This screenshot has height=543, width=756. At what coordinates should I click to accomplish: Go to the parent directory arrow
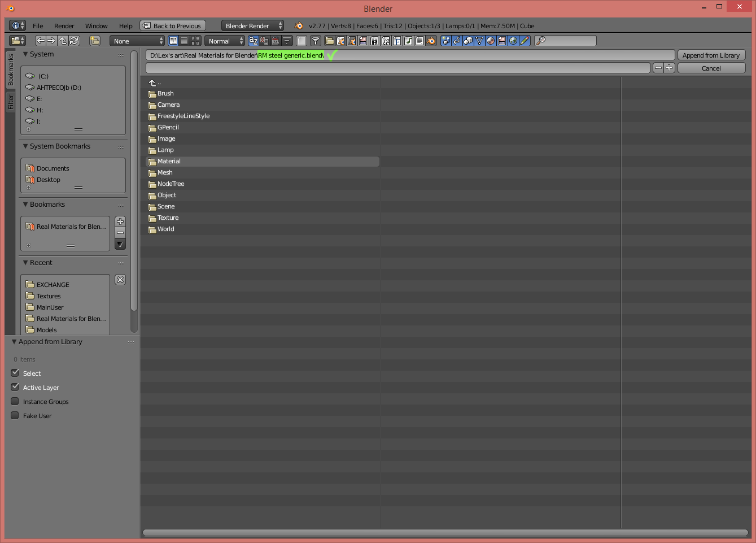click(63, 41)
